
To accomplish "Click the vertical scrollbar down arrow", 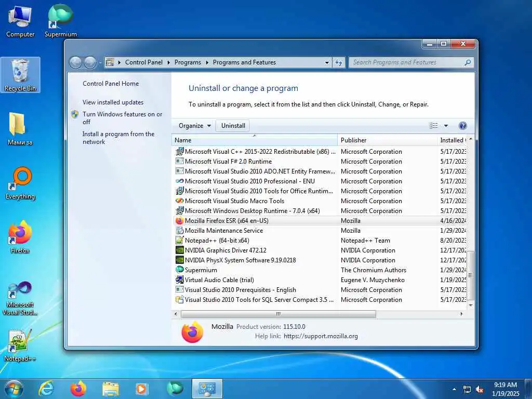I will tap(471, 304).
